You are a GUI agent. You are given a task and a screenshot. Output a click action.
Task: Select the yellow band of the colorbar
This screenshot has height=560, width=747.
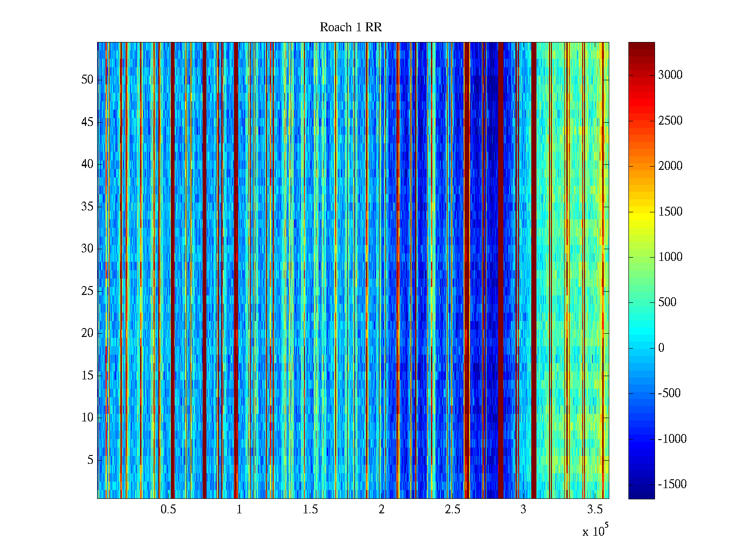pos(641,216)
